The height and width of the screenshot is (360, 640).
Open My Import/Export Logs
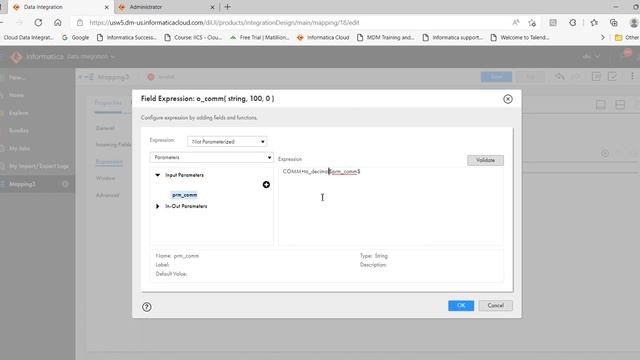click(39, 166)
